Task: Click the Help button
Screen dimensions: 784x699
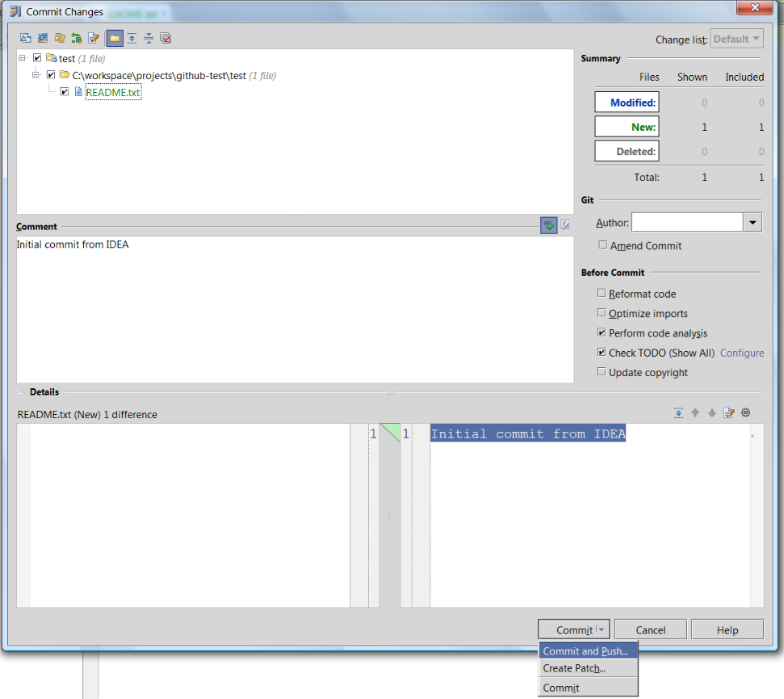Action: [x=727, y=630]
